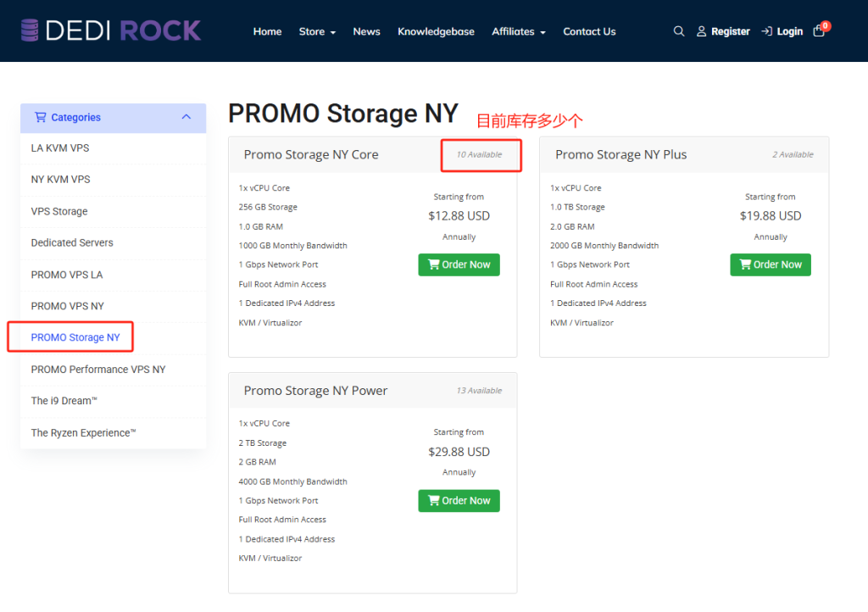
Task: Click the search magnifier icon
Action: tap(679, 31)
